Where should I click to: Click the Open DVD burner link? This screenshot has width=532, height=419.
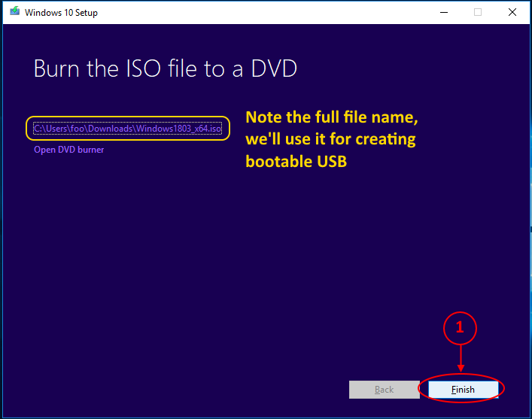coord(68,150)
